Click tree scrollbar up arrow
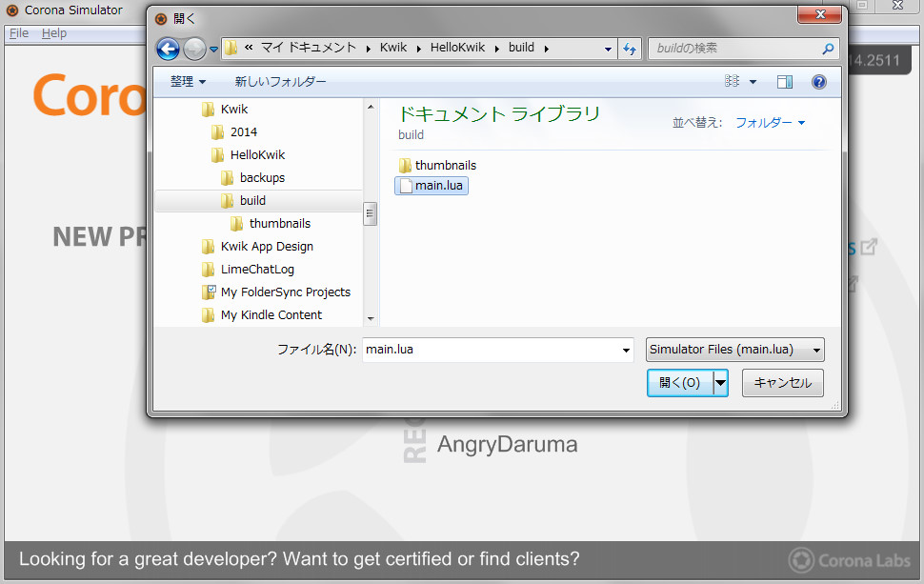The width and height of the screenshot is (924, 584). pos(371,107)
